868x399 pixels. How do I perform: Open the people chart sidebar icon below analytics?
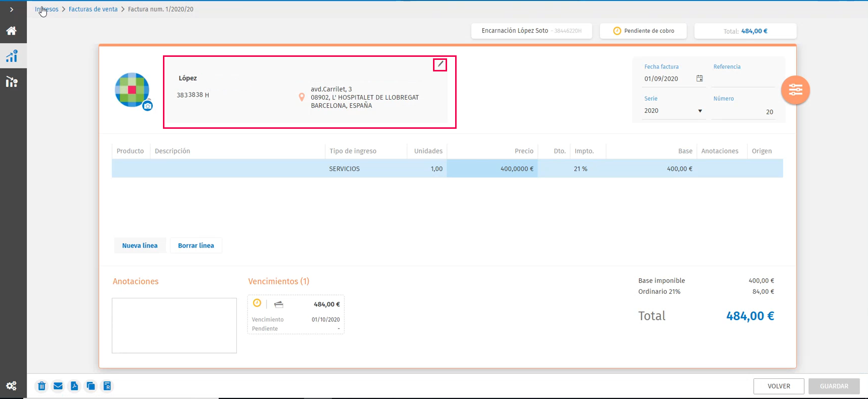[x=12, y=82]
